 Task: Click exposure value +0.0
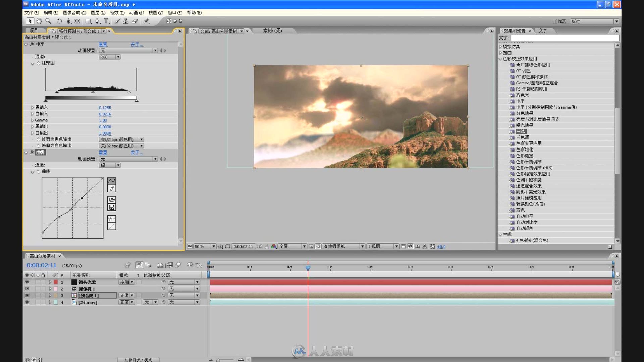click(441, 247)
